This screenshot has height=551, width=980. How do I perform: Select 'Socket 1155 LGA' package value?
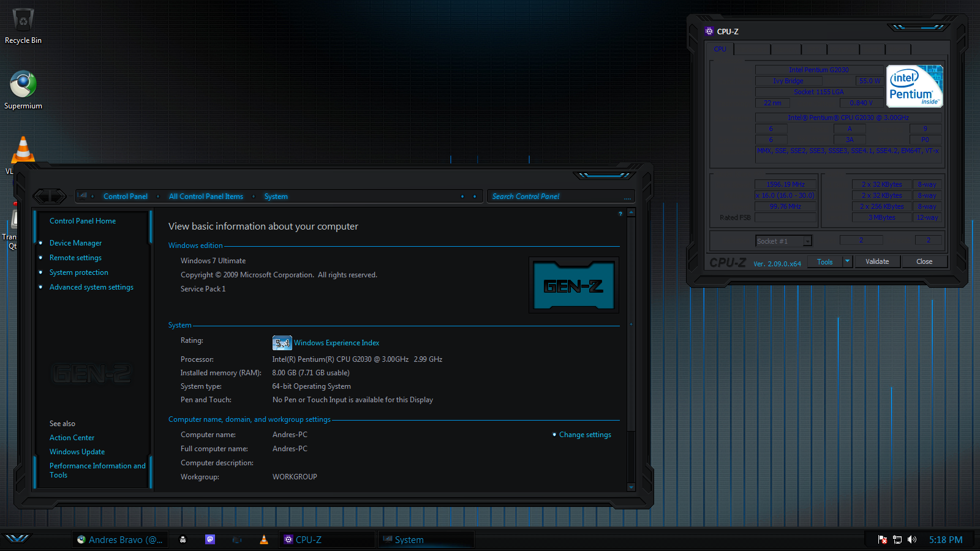[x=819, y=92]
